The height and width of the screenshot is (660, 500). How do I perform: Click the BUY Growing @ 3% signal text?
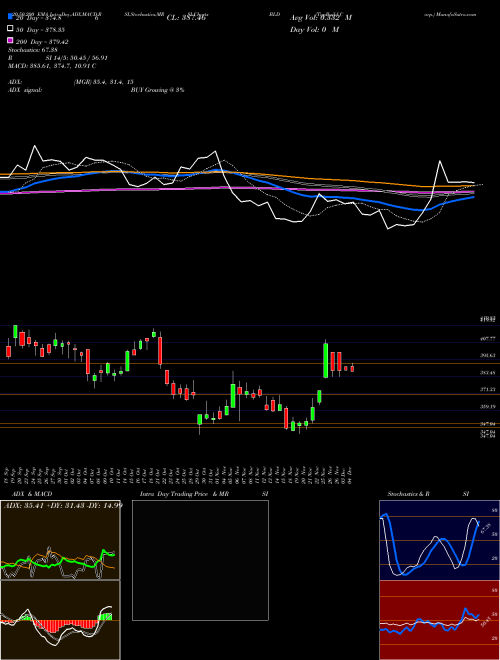pyautogui.click(x=157, y=90)
